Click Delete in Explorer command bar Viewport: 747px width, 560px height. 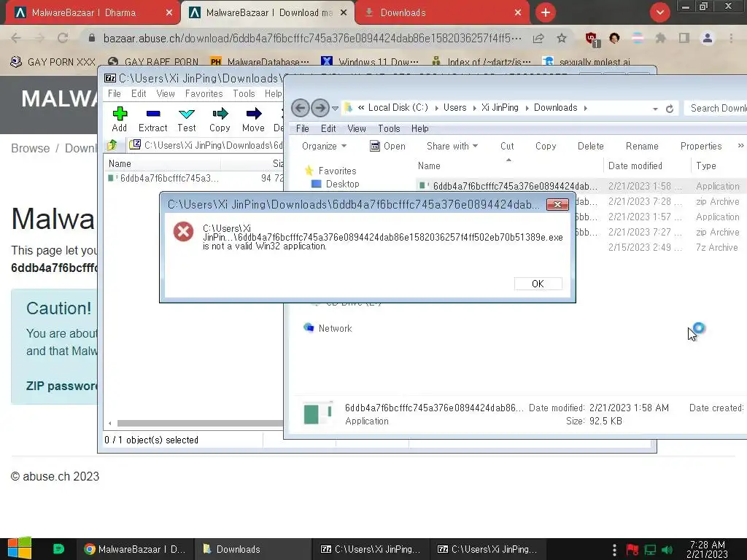pos(590,146)
